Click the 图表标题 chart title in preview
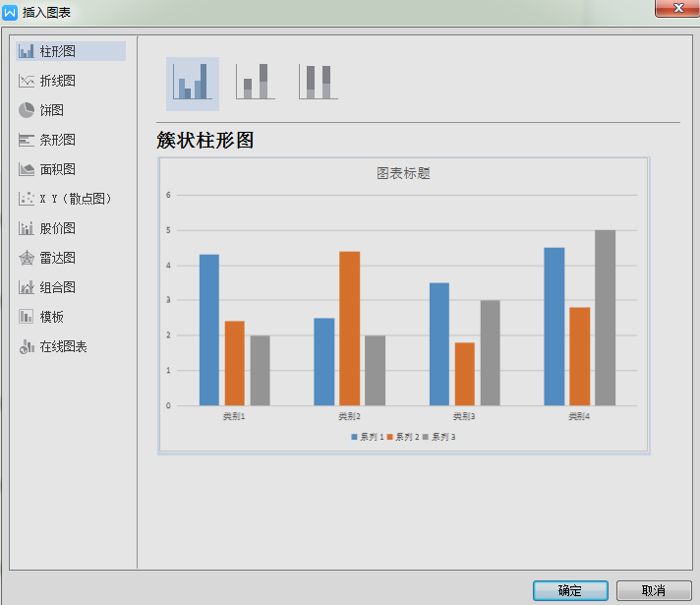This screenshot has height=605, width=700. [x=403, y=173]
